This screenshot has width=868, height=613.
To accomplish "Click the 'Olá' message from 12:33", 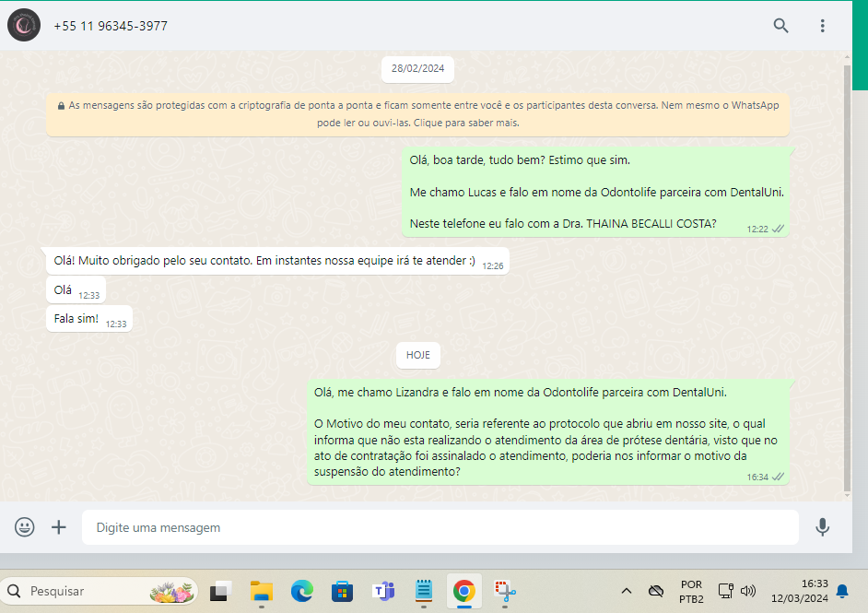I will 76,290.
